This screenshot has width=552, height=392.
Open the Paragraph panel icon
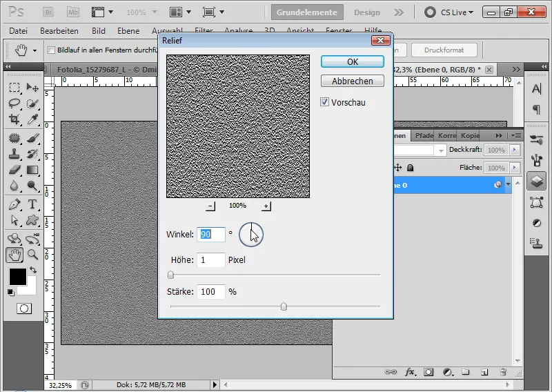[537, 110]
